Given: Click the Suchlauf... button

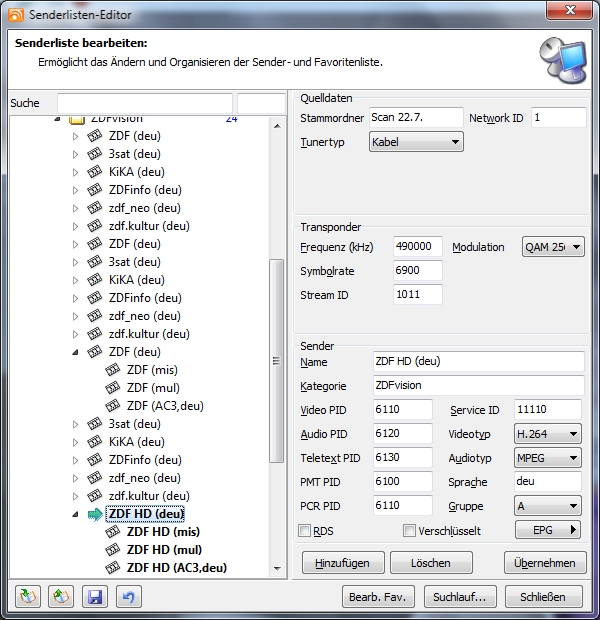Looking at the screenshot, I should (x=459, y=597).
